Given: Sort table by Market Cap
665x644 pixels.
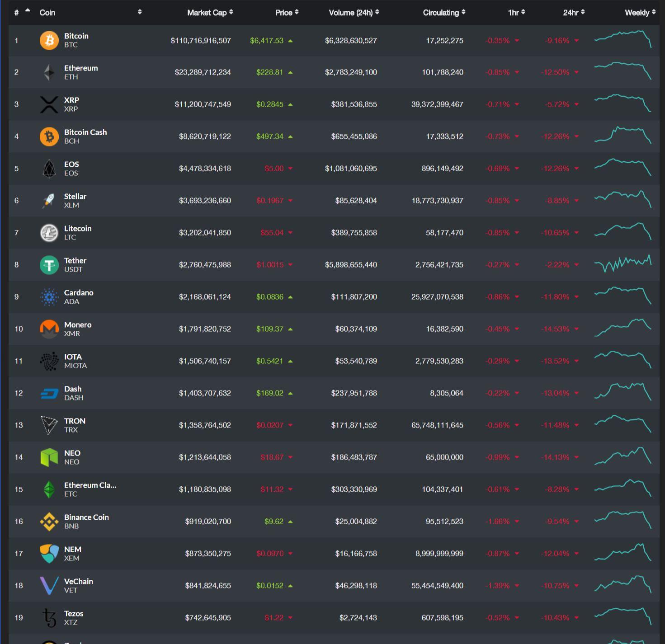Looking at the screenshot, I should [x=210, y=13].
